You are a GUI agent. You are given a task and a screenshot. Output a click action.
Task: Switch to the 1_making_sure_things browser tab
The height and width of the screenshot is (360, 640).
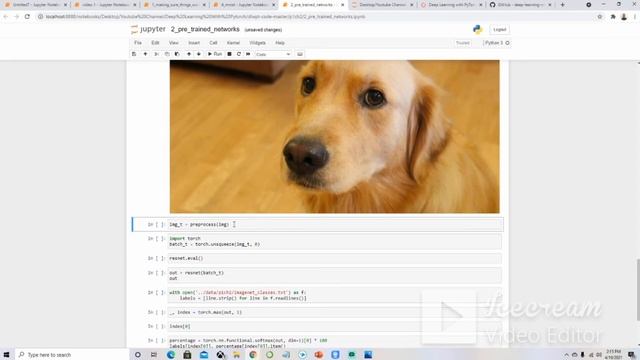pos(175,5)
